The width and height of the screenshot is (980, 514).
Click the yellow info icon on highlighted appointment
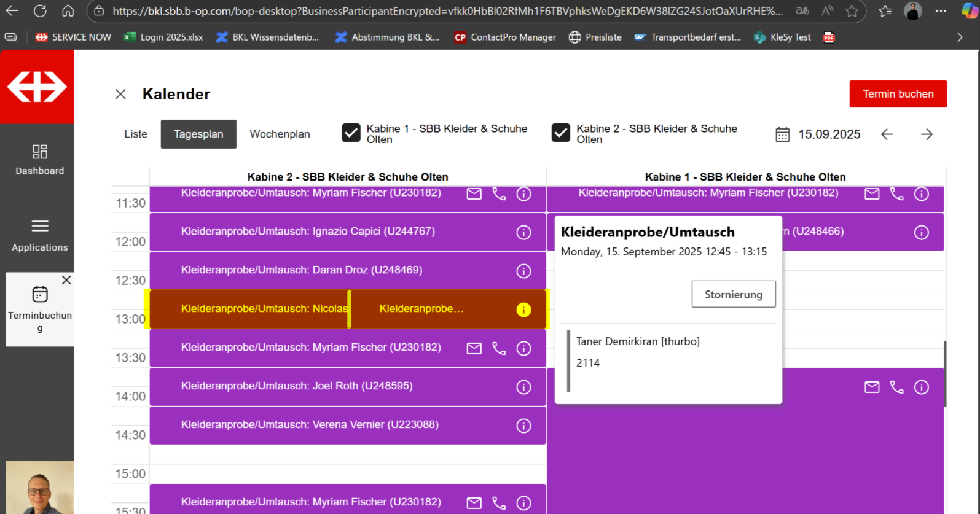(x=523, y=310)
